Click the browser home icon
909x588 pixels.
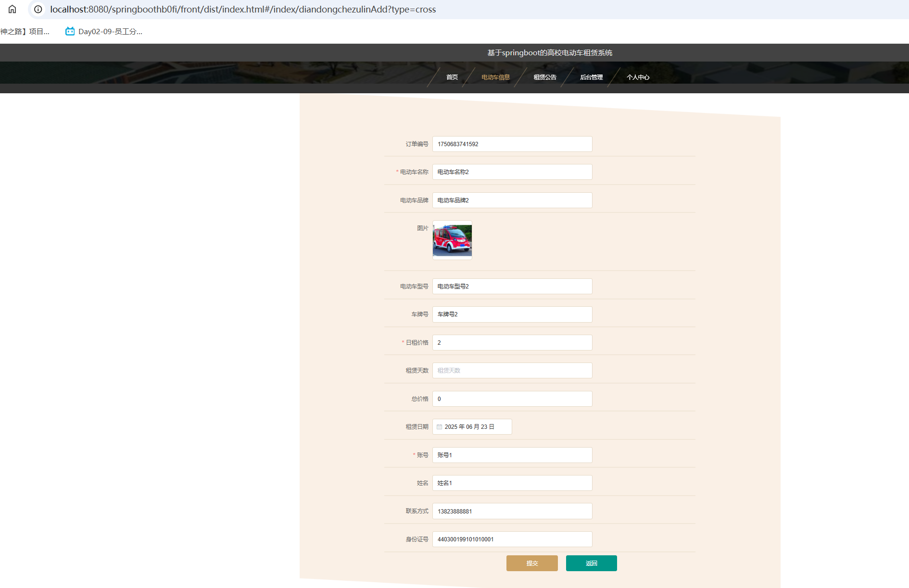(x=13, y=9)
